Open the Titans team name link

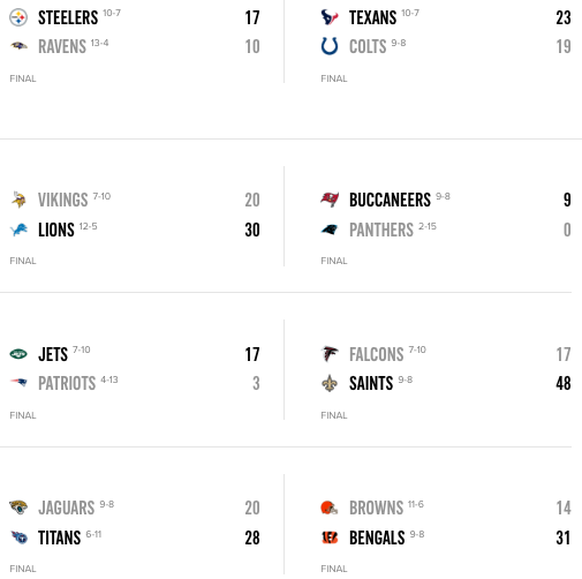59,538
